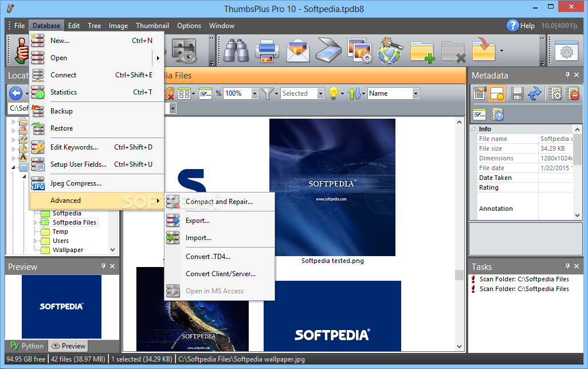Viewport: 588px width, 369px height.
Task: Click Restore in Database menu
Action: [x=97, y=128]
